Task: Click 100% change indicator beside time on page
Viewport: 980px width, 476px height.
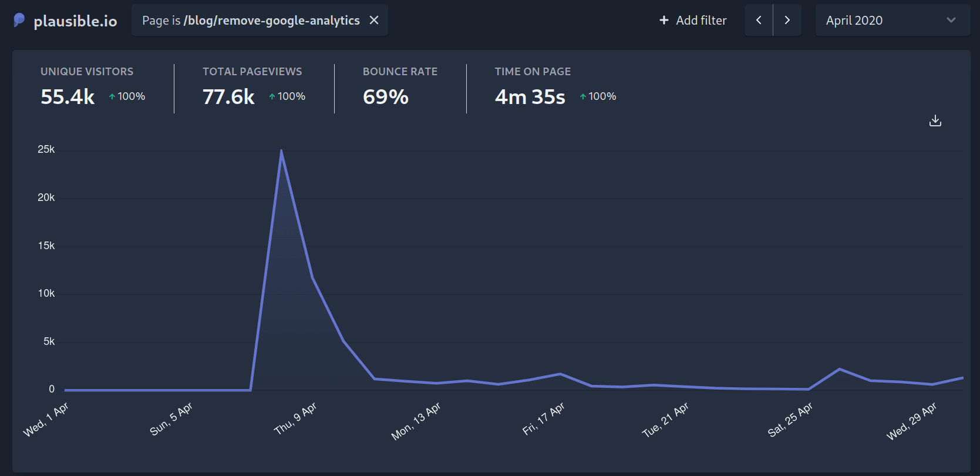Action: coord(598,96)
